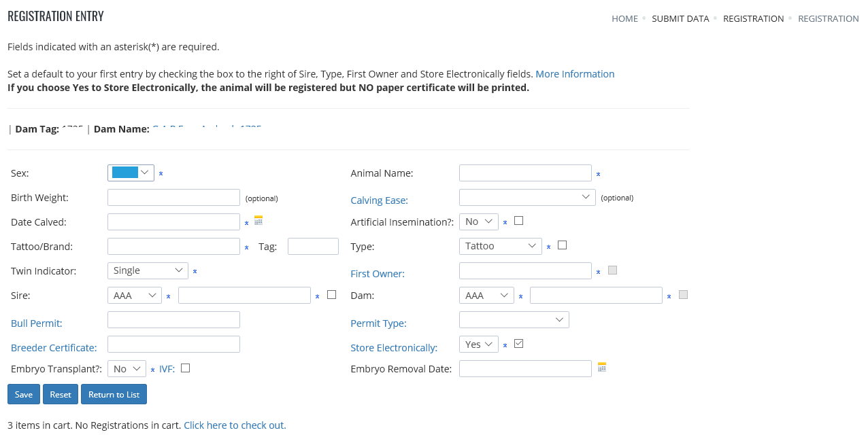Open the Artificial Insemination No dropdown
The height and width of the screenshot is (441, 868).
coord(479,222)
